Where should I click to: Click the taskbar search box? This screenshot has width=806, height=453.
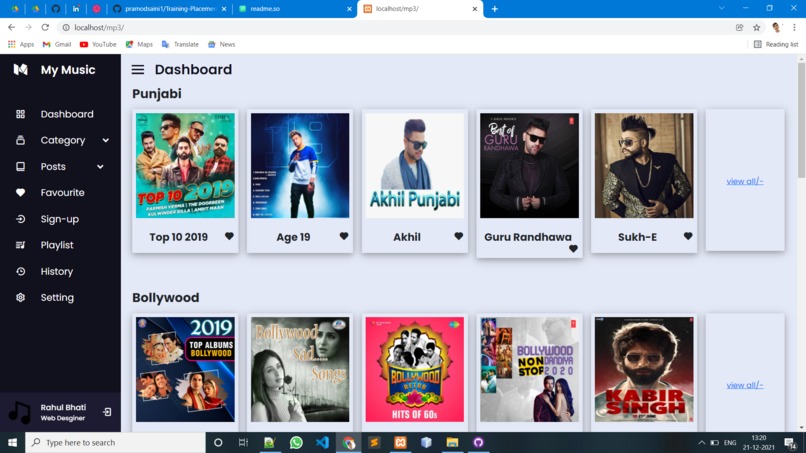(115, 442)
